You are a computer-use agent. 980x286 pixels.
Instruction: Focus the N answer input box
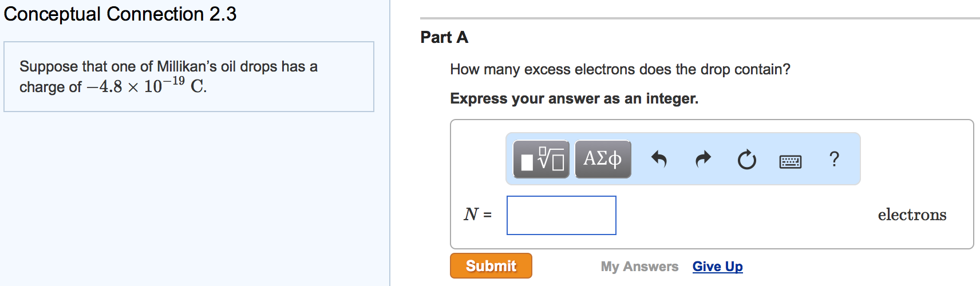coord(561,215)
